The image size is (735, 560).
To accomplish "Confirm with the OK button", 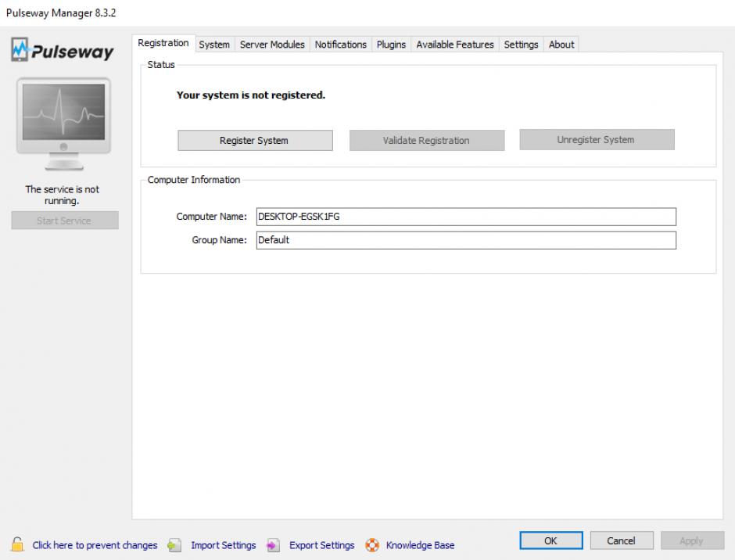I will [550, 540].
